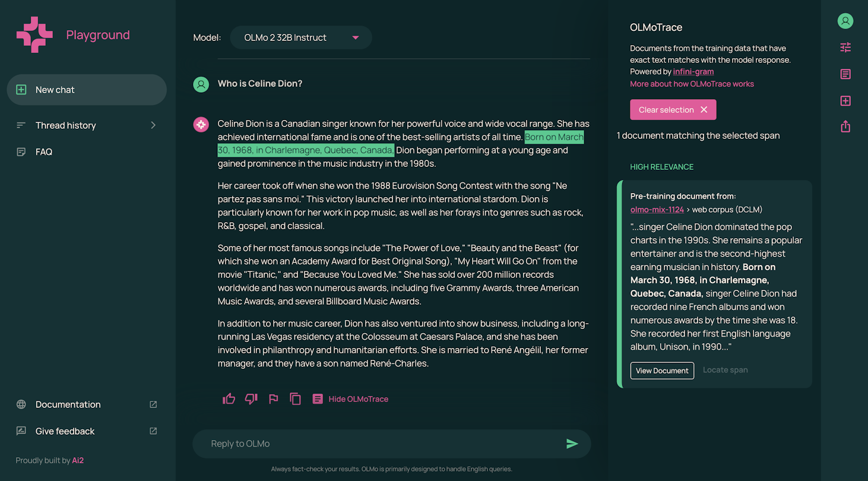Click text 1 document matching the selected span

point(698,135)
